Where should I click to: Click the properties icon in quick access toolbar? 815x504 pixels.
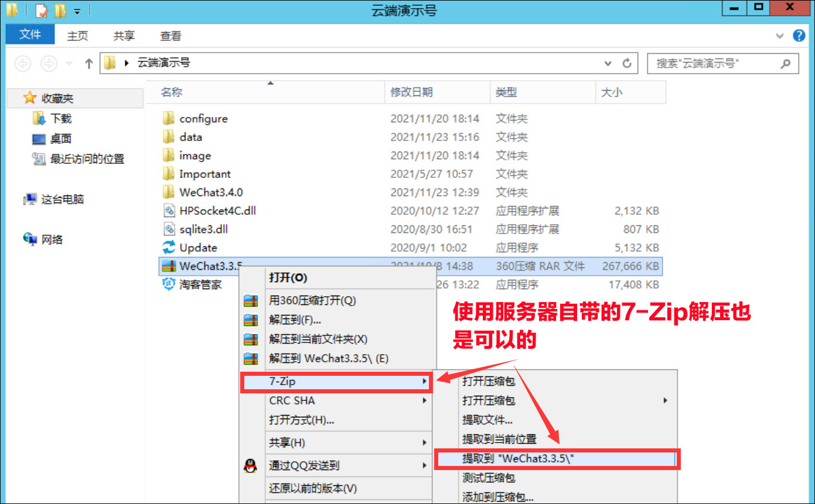(x=41, y=10)
